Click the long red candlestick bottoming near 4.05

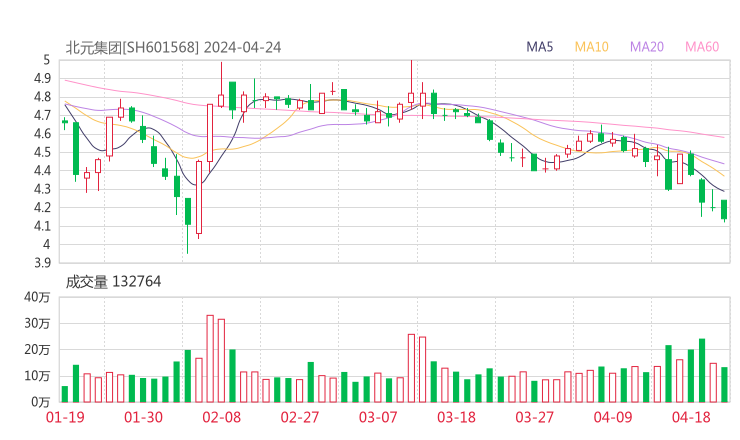(199, 197)
